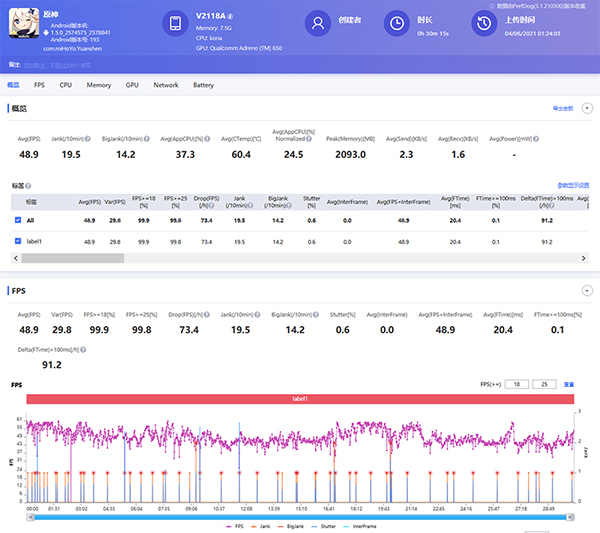
Task: Toggle the FPS series in chart legend
Action: point(236,524)
